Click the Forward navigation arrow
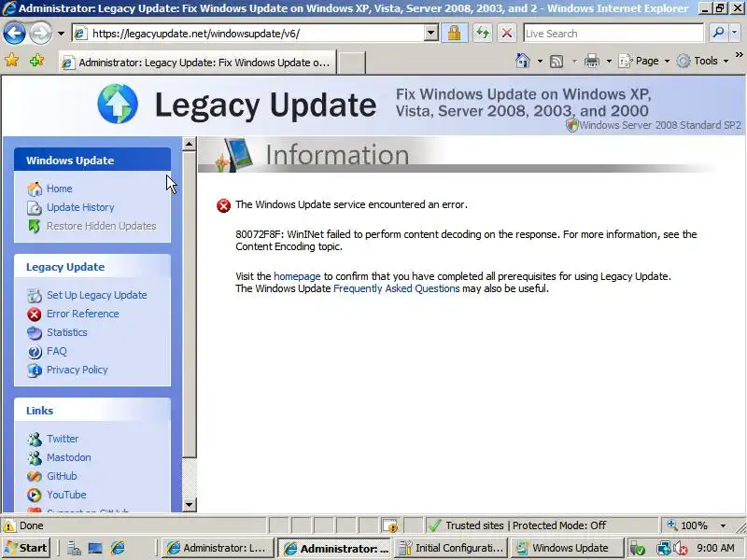 pyautogui.click(x=40, y=34)
